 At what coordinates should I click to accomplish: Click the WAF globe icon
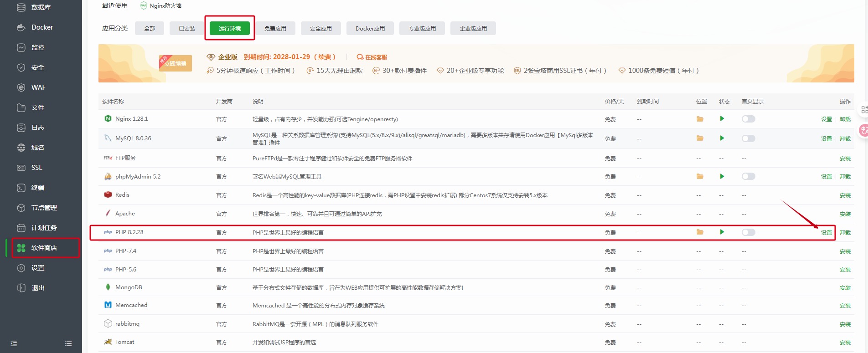pyautogui.click(x=21, y=87)
